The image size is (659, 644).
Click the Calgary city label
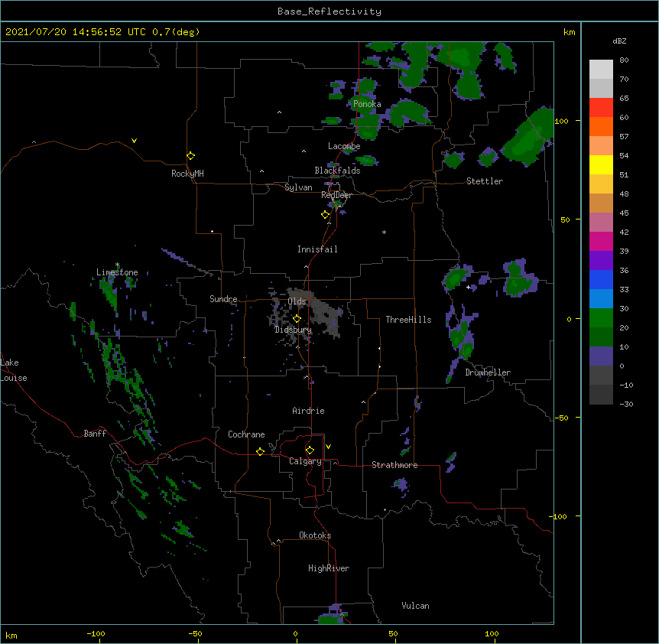(x=305, y=461)
